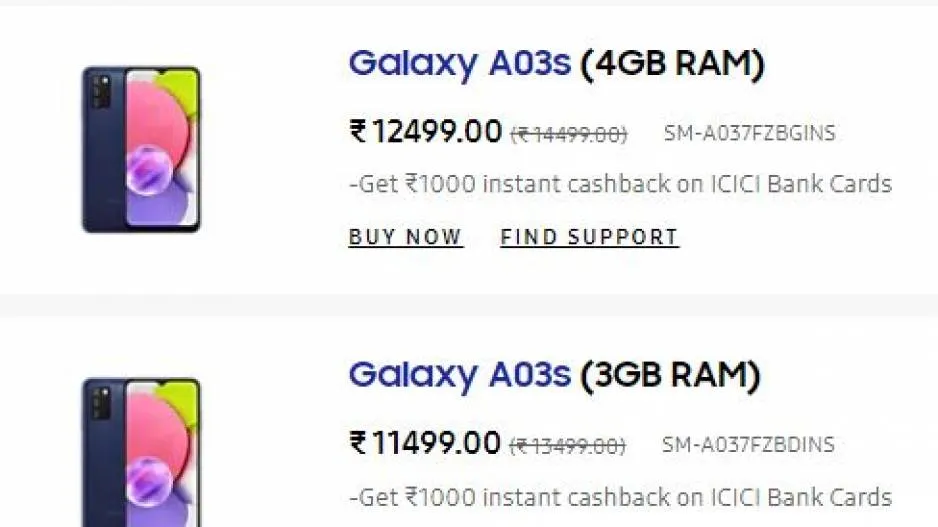Open FIND SUPPORT link
The width and height of the screenshot is (938, 527).
click(x=589, y=237)
